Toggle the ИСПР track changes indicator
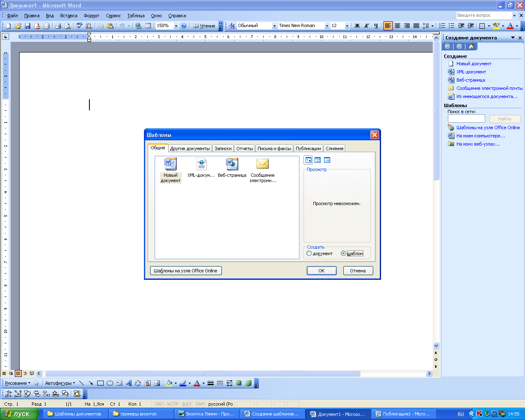Image resolution: width=525 pixels, height=420 pixels. click(x=173, y=404)
